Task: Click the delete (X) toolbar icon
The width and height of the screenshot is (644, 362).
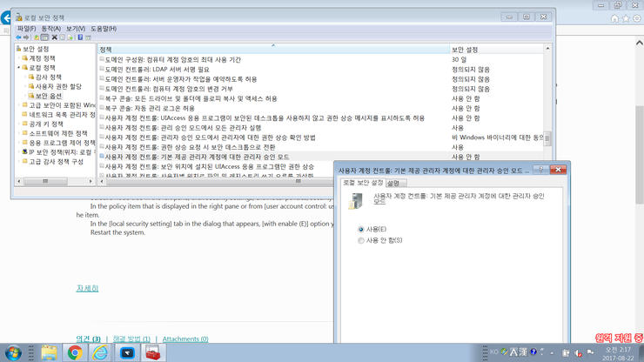Action: click(54, 37)
